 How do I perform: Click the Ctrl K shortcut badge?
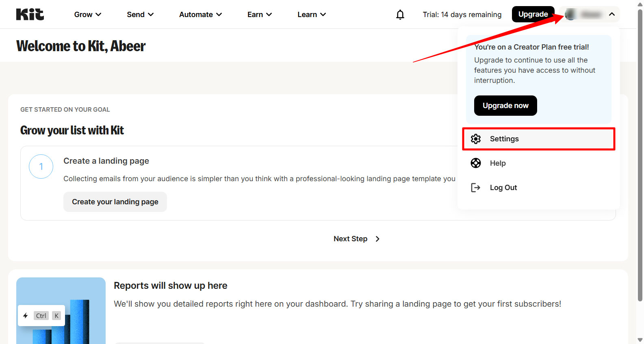tap(41, 316)
